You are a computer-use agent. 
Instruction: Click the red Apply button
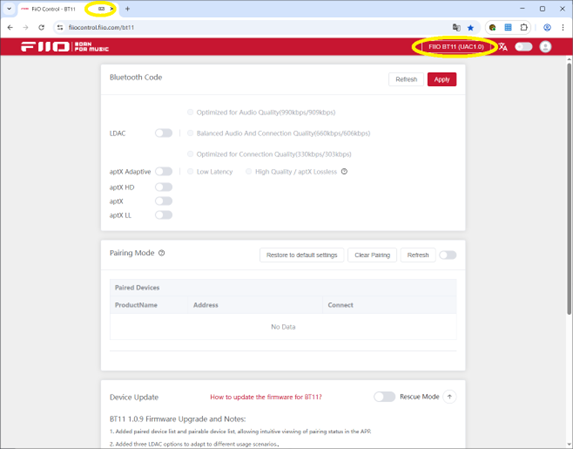[442, 79]
